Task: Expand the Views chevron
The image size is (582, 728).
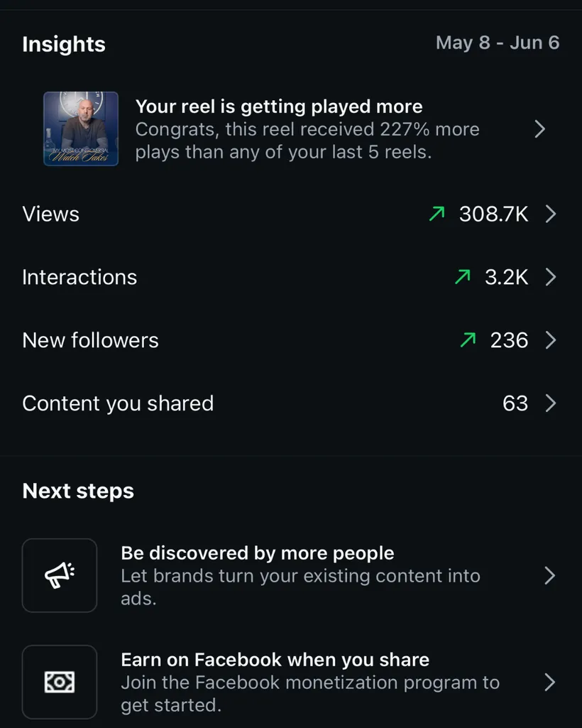Action: 551,214
